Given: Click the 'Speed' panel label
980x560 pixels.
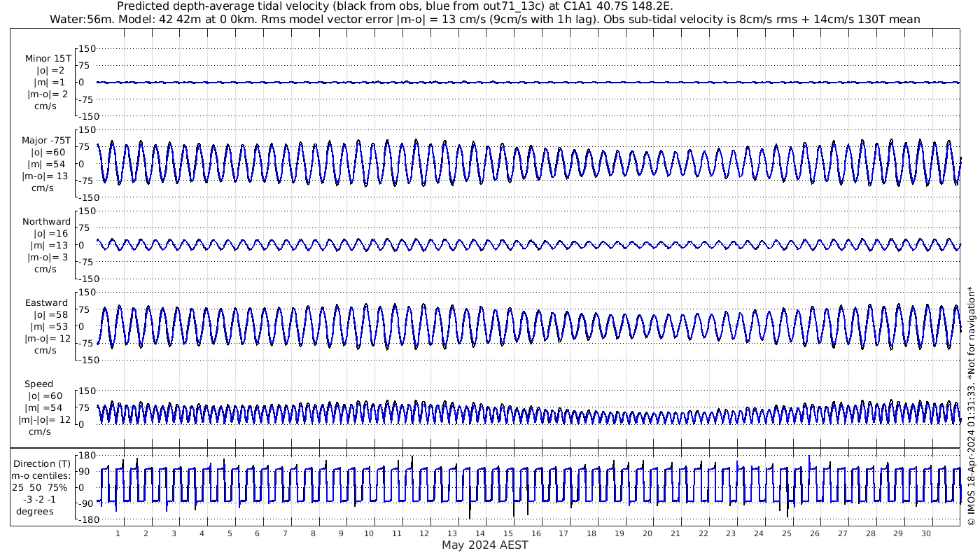Looking at the screenshot, I should (38, 384).
